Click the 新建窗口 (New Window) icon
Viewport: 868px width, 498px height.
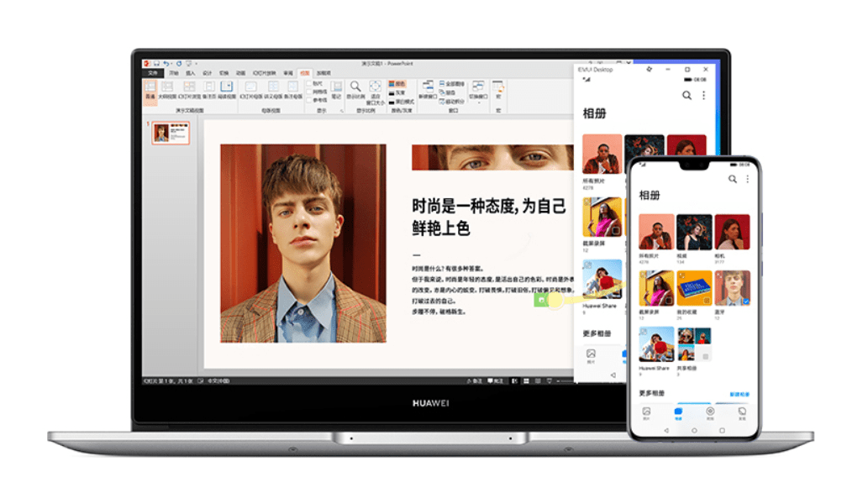pyautogui.click(x=427, y=86)
